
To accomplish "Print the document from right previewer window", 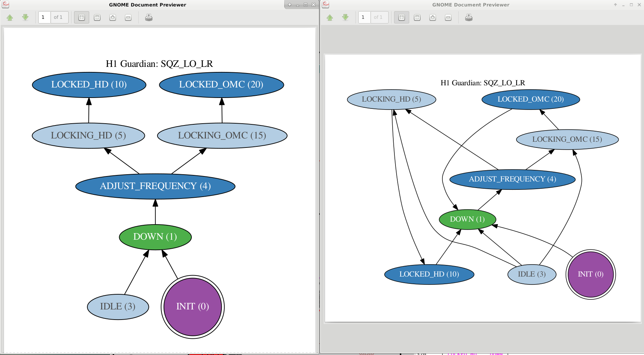I will point(469,17).
